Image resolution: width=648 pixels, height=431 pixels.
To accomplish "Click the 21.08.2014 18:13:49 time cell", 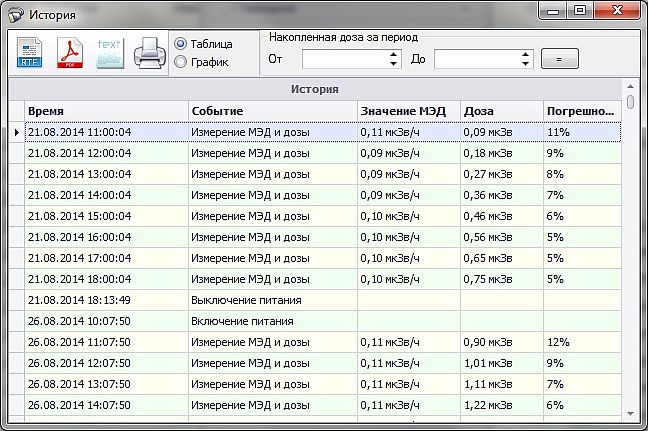I will (x=107, y=300).
